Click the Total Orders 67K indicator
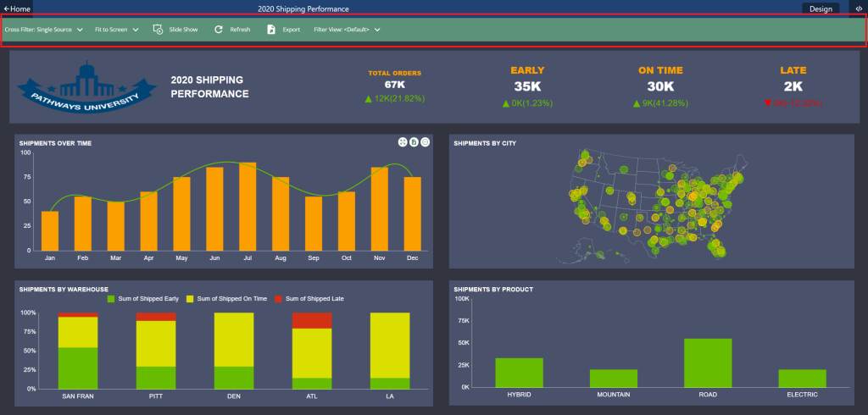 coord(394,86)
